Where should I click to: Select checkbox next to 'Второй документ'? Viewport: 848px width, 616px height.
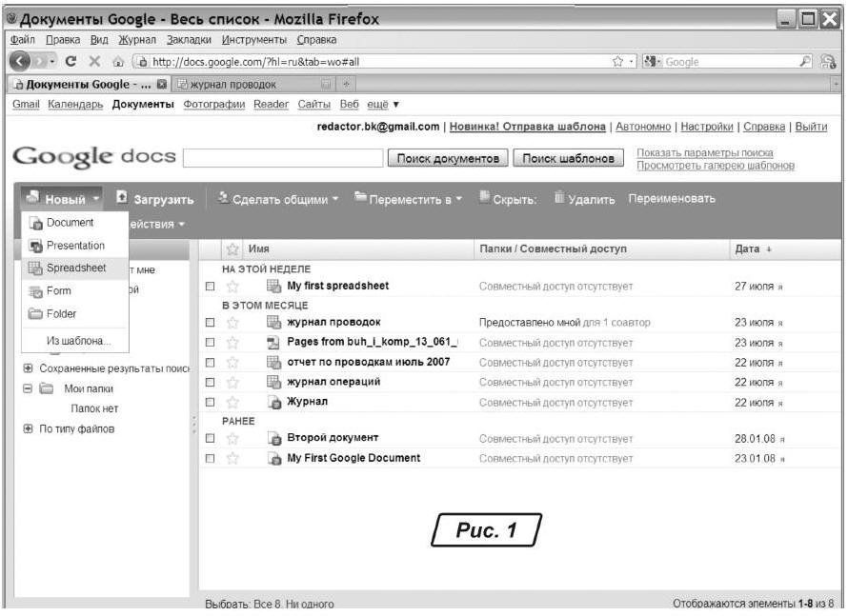pyautogui.click(x=210, y=439)
